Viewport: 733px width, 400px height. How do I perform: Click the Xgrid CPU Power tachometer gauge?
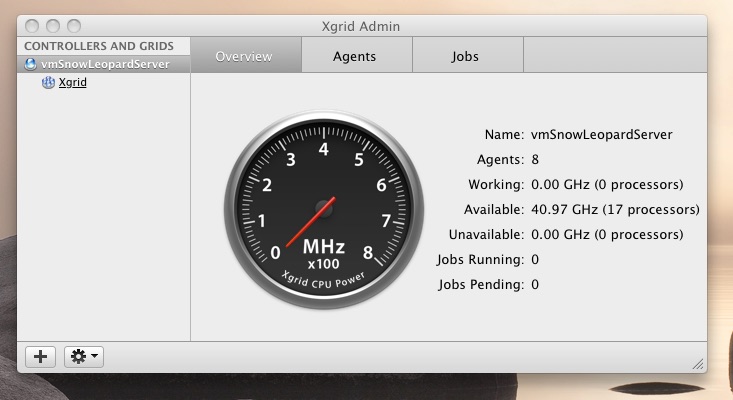pyautogui.click(x=323, y=209)
